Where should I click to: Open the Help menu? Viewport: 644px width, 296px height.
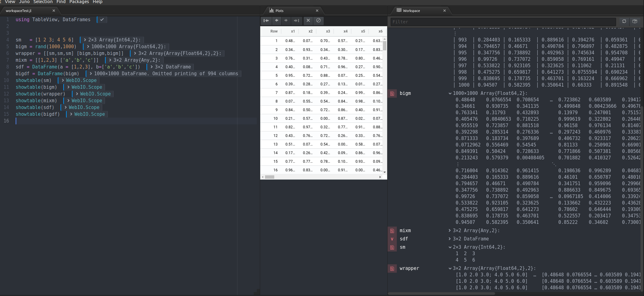coord(98,2)
